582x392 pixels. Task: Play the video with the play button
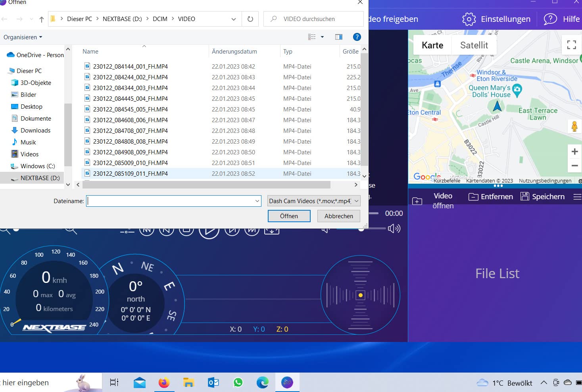pos(209,231)
